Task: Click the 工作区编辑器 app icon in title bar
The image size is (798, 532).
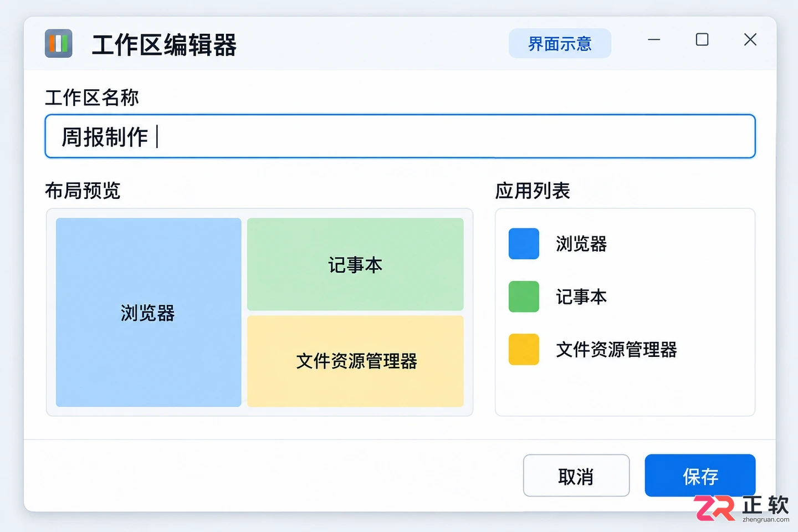Action: point(59,43)
